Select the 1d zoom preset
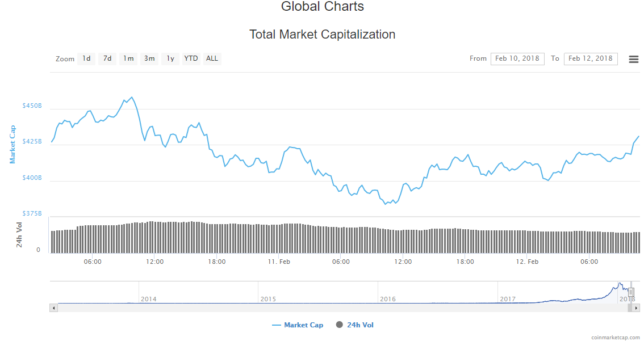The image size is (644, 341). coord(86,58)
